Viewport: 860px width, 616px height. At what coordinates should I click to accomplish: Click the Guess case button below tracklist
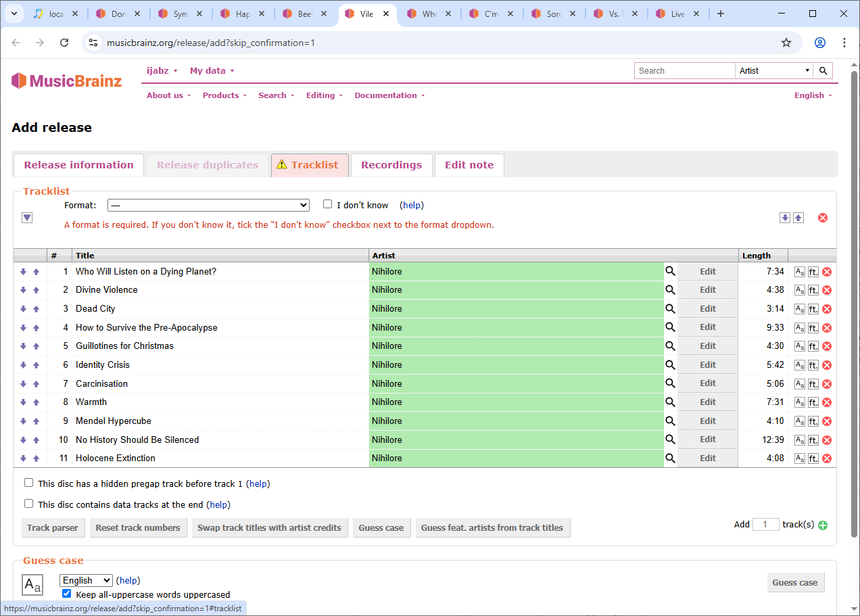[381, 528]
